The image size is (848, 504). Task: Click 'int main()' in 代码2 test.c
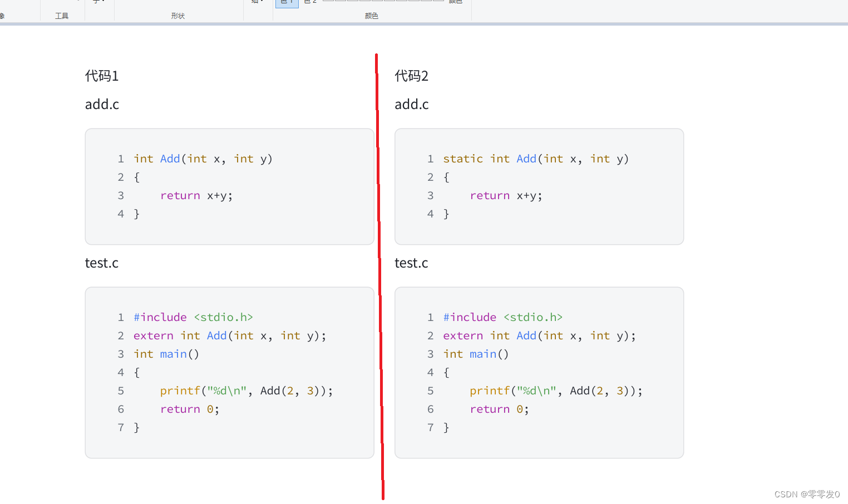[x=476, y=354]
